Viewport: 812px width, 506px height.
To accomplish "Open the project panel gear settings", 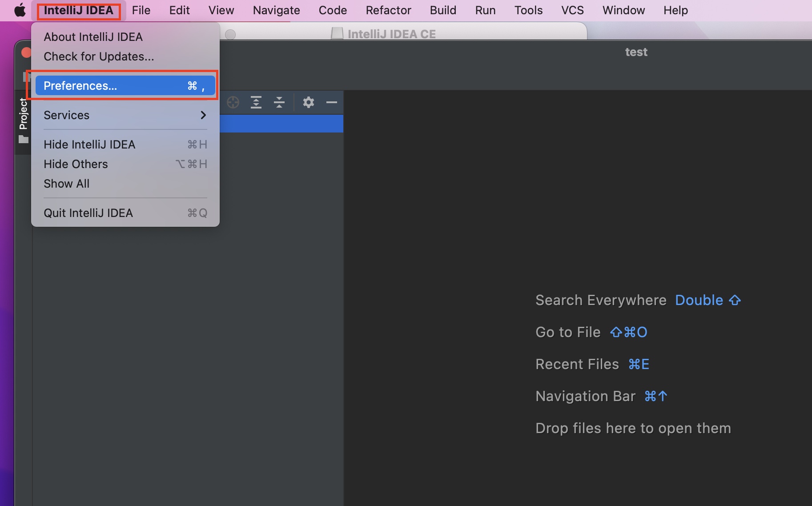I will tap(309, 103).
